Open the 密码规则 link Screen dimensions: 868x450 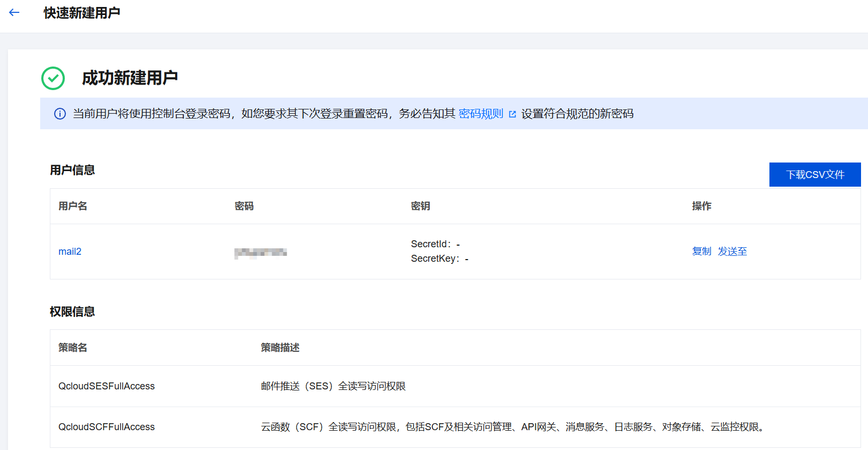click(481, 114)
